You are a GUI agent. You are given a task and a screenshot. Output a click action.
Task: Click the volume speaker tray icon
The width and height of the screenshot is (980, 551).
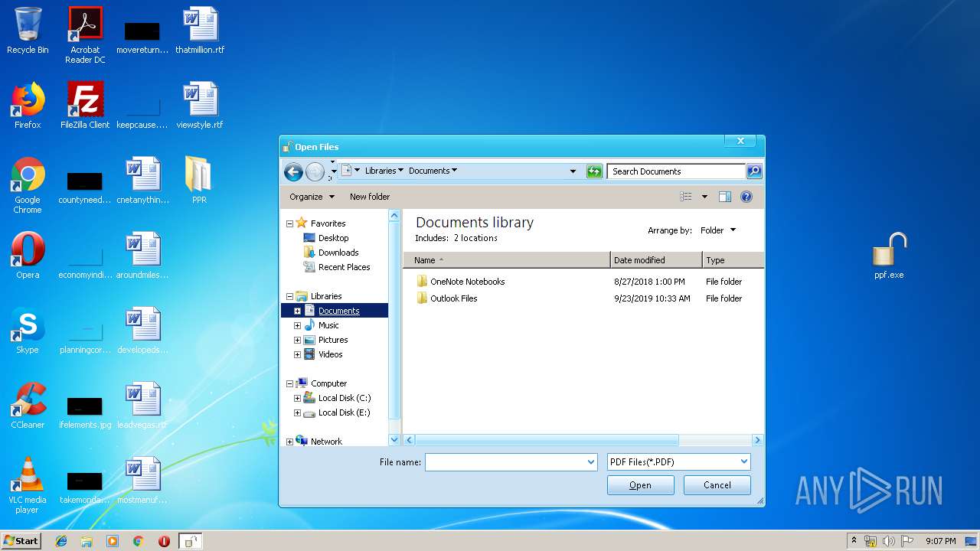pos(888,541)
